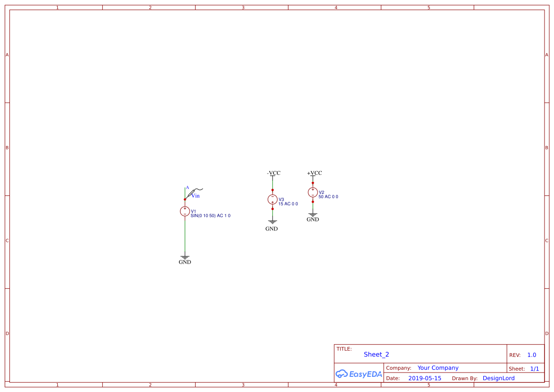Click the Vin net label text
554x392 pixels.
(194, 196)
